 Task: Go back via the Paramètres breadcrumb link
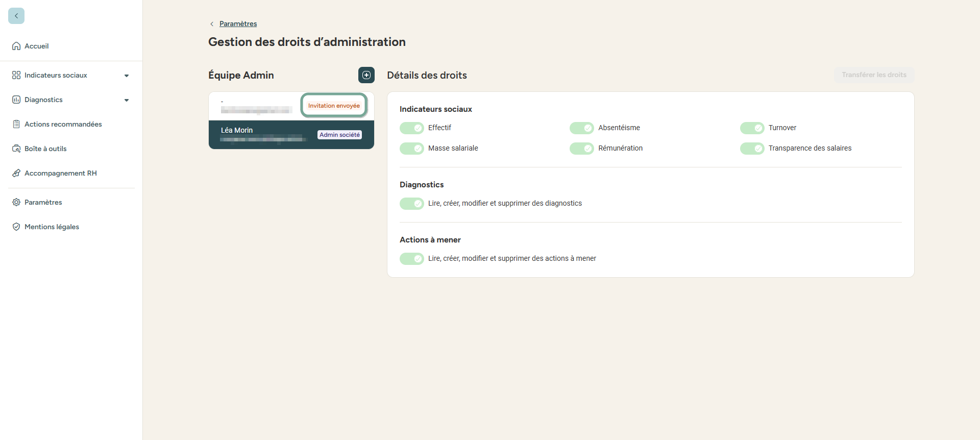click(238, 23)
